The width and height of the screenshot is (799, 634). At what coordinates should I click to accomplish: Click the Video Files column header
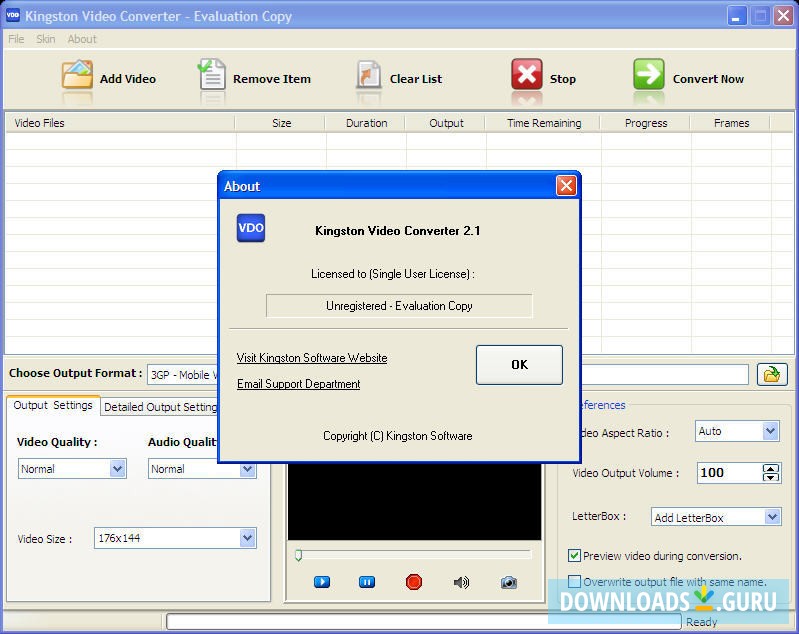[x=120, y=123]
